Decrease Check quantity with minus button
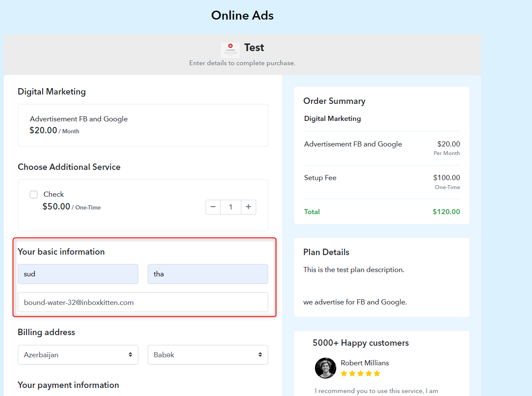The width and height of the screenshot is (532, 396). pos(213,207)
